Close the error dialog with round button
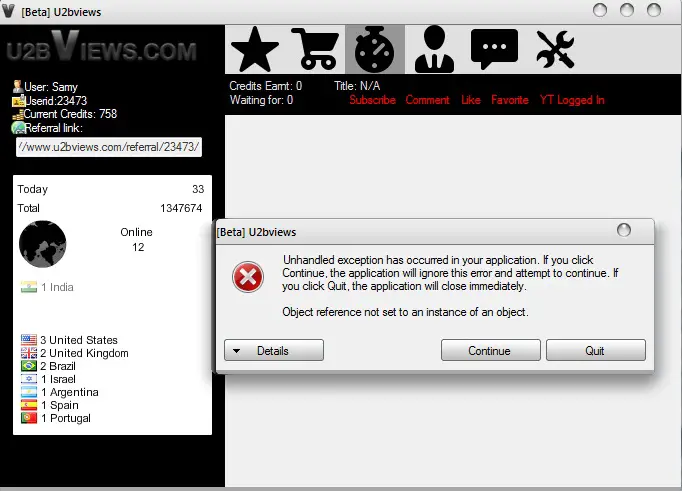 (x=624, y=230)
